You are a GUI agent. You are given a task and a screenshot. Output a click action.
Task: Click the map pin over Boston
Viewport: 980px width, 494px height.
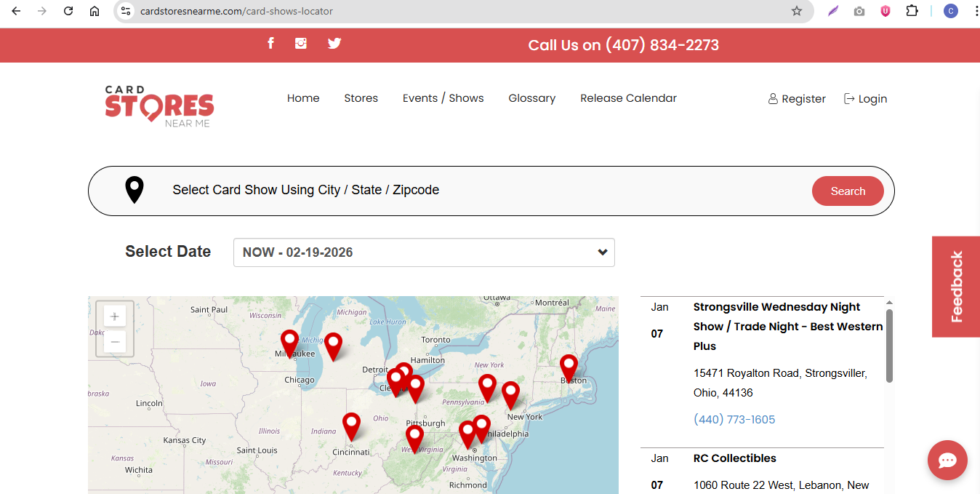[569, 367]
